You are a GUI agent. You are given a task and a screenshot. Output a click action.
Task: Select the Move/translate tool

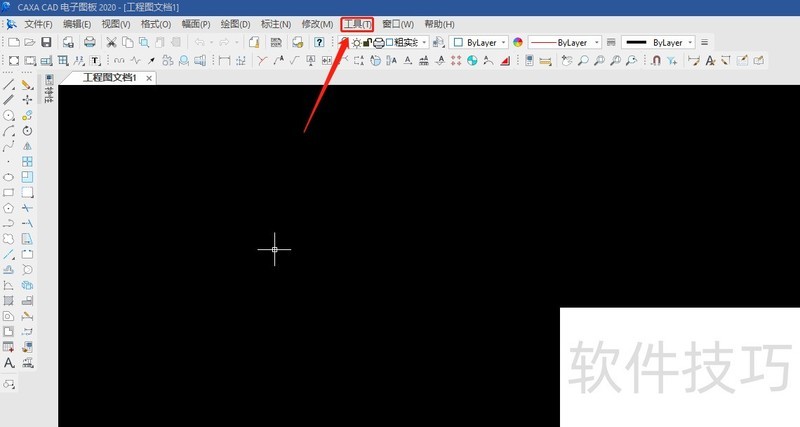coord(27,100)
